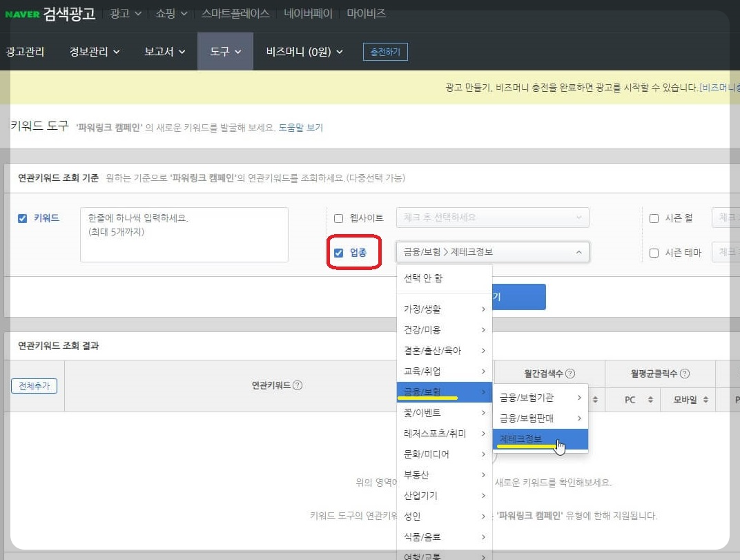
Task: Choose 금융/보험기관 submenu item
Action: click(541, 398)
